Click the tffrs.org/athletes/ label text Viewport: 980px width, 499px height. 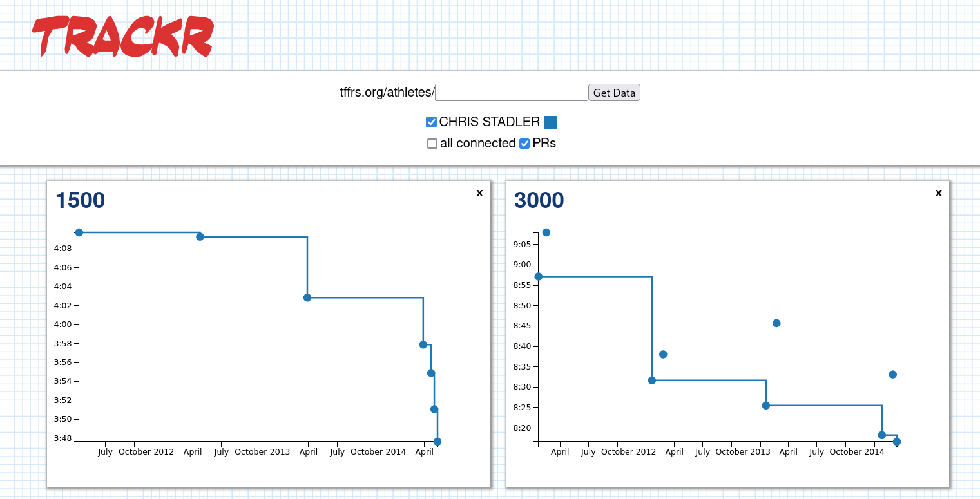pyautogui.click(x=387, y=93)
